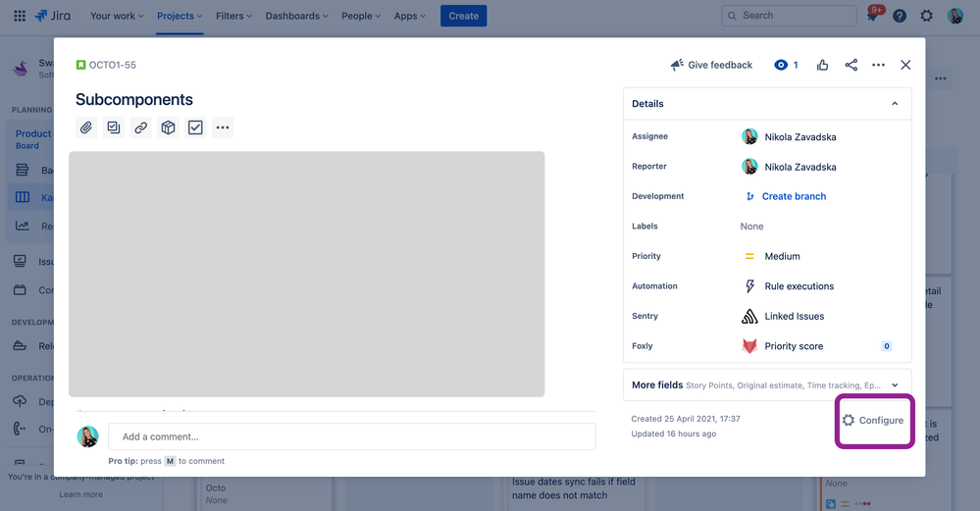Change Assignee Nikola Zavadska
The height and width of the screenshot is (511, 980).
coord(789,136)
